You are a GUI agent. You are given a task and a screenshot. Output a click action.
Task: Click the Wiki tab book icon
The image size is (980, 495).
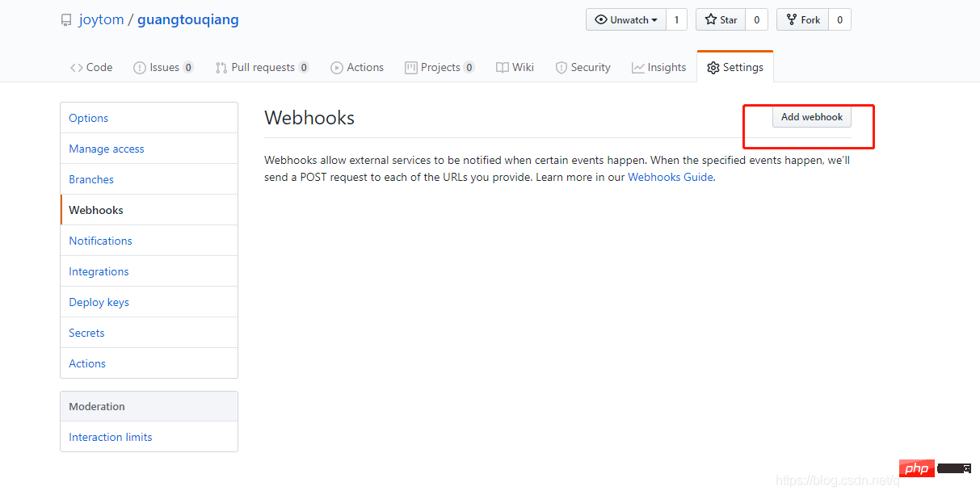tap(503, 68)
